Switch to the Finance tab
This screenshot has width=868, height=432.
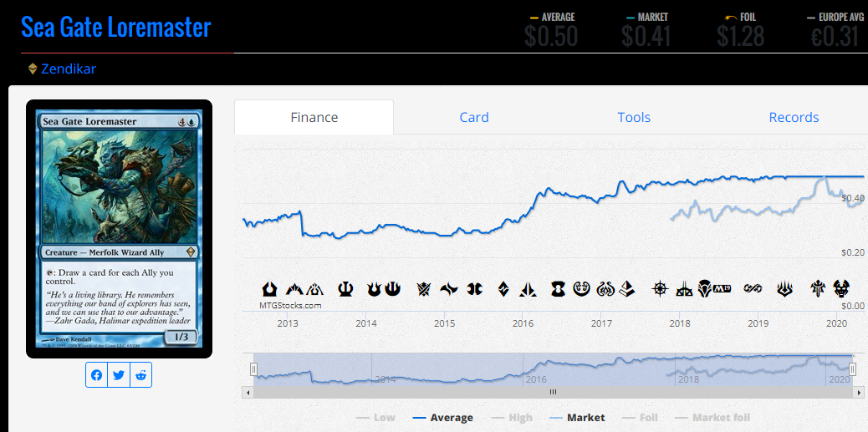click(314, 117)
